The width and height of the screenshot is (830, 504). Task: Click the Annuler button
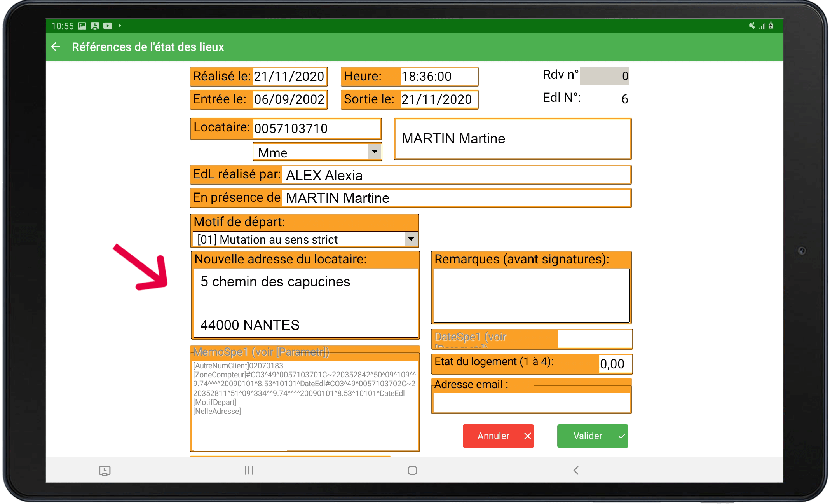(x=498, y=436)
